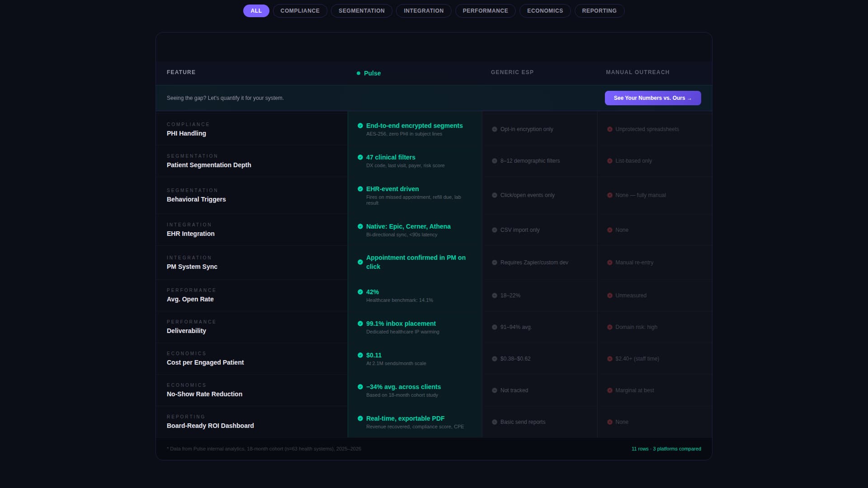Click gray dash icon by 8–12 demographic filters

pos(495,161)
